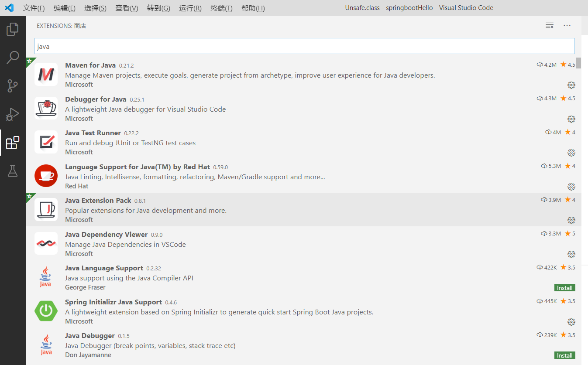The image size is (588, 365).
Task: Open the 文件(F) menu
Action: [34, 8]
